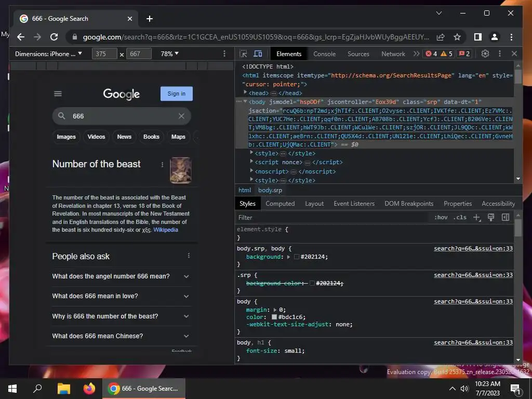Expand the script nonce node
Image resolution: width=532 pixels, height=399 pixels.
[251, 162]
